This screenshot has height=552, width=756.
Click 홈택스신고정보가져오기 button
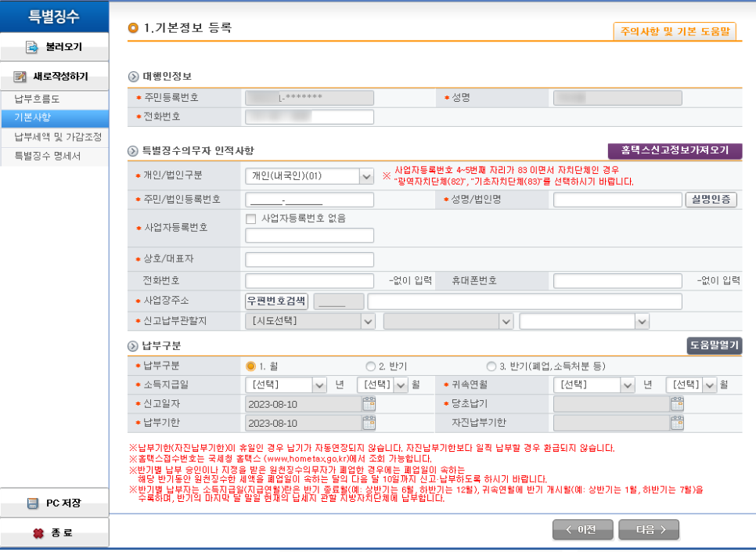tap(675, 150)
